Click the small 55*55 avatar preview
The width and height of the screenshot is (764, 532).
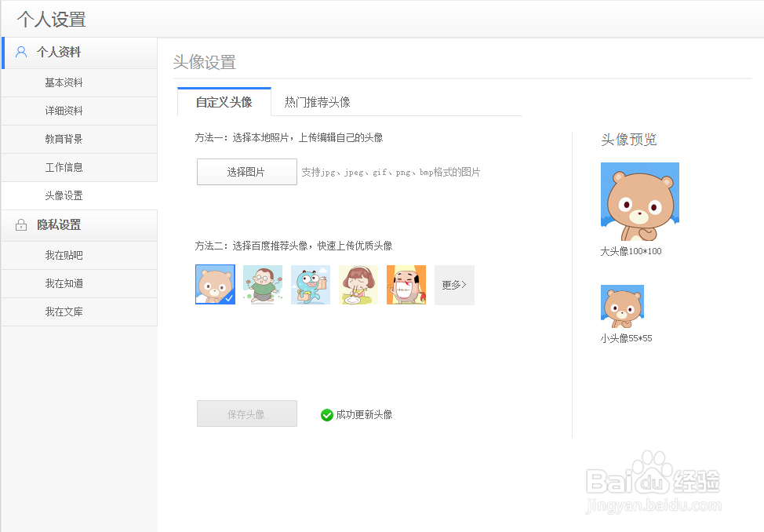click(x=622, y=306)
